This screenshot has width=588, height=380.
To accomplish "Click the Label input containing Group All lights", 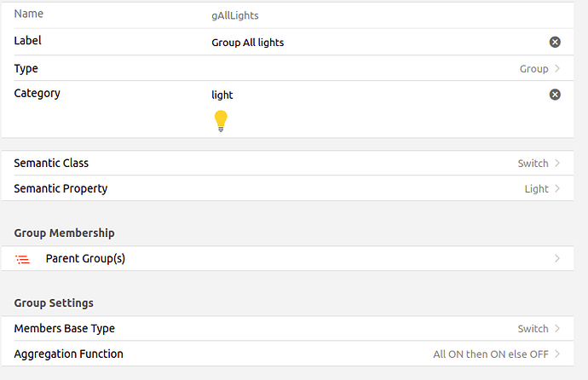I will point(377,43).
